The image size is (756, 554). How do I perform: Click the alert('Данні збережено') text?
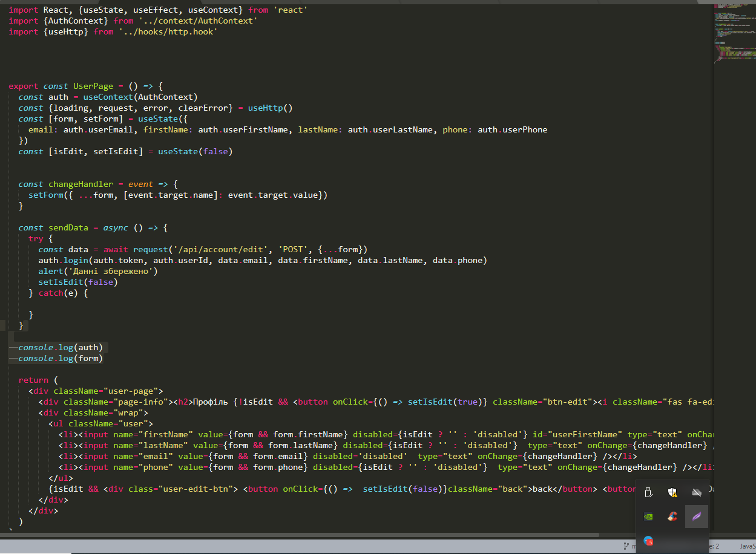pos(98,271)
